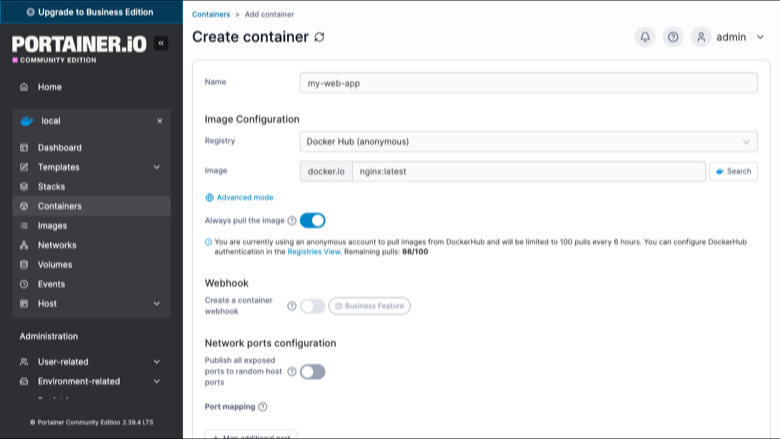This screenshot has width=780, height=439.
Task: Click help icon beside Create a container webhook
Action: point(292,306)
